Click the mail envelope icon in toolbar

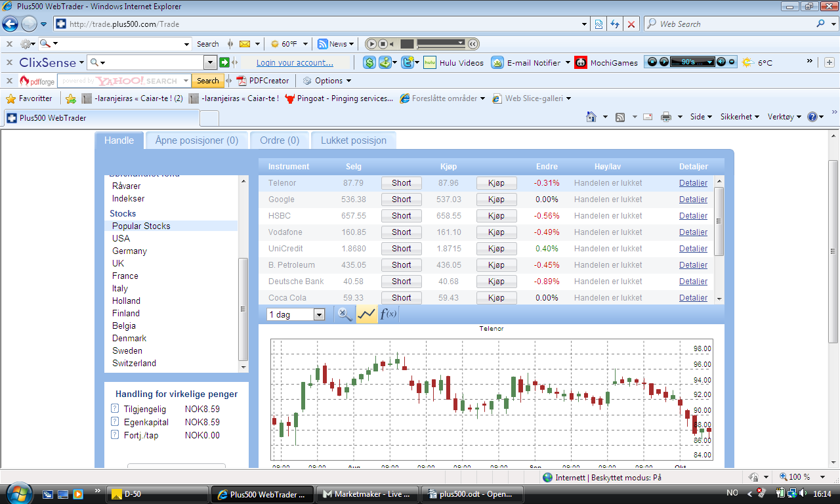pyautogui.click(x=245, y=44)
